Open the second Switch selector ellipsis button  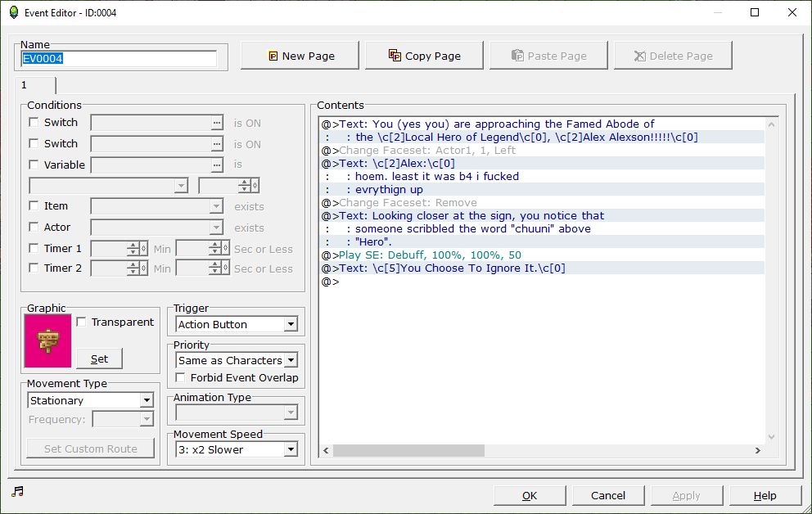click(x=216, y=144)
